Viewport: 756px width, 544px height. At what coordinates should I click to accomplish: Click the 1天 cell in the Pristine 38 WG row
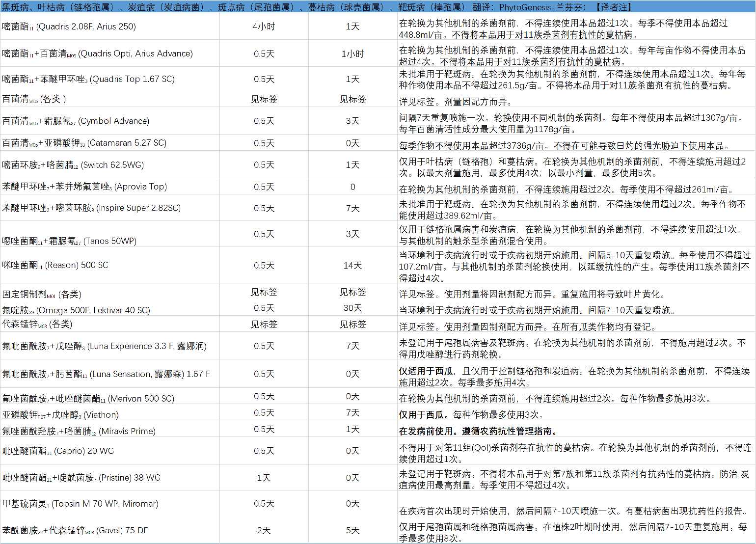[264, 477]
